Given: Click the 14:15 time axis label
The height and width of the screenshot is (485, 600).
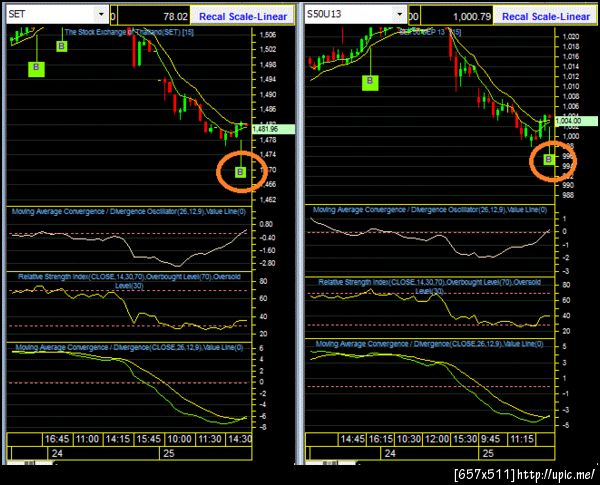Looking at the screenshot, I should tap(118, 439).
